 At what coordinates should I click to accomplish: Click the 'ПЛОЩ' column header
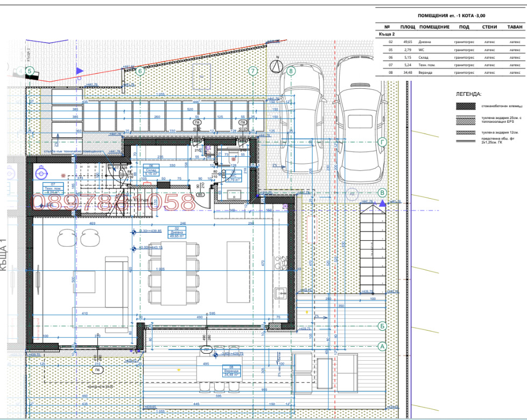point(407,27)
